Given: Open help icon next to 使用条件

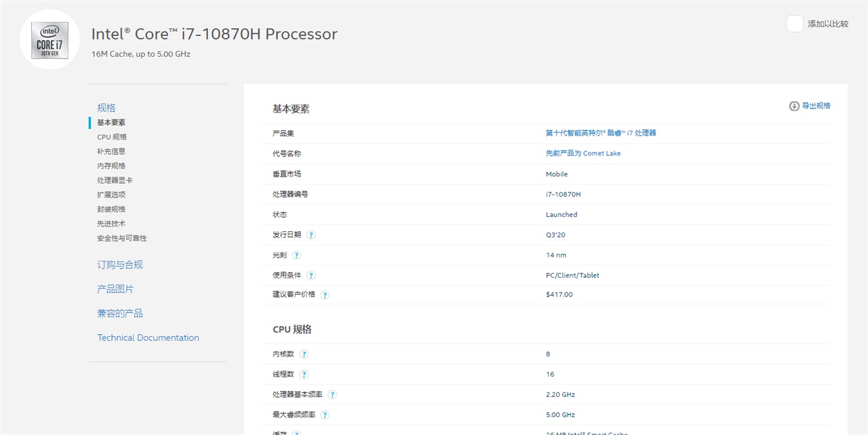Looking at the screenshot, I should tap(310, 275).
